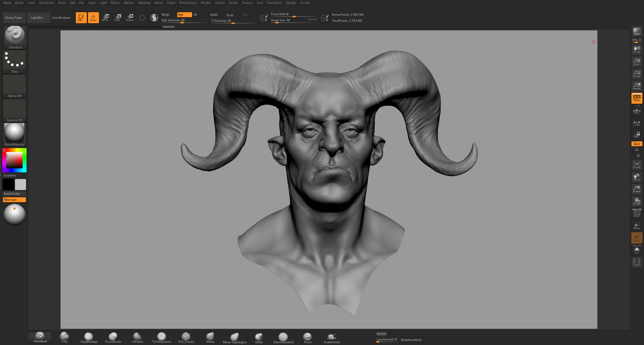644x345 pixels.
Task: Choose the Move brush from the brush tray
Action: (210, 336)
